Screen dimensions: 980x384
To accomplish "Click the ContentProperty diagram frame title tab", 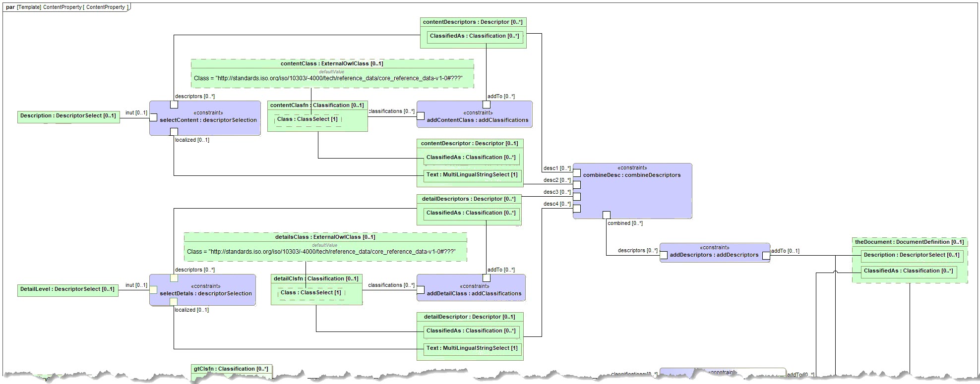I will [67, 7].
